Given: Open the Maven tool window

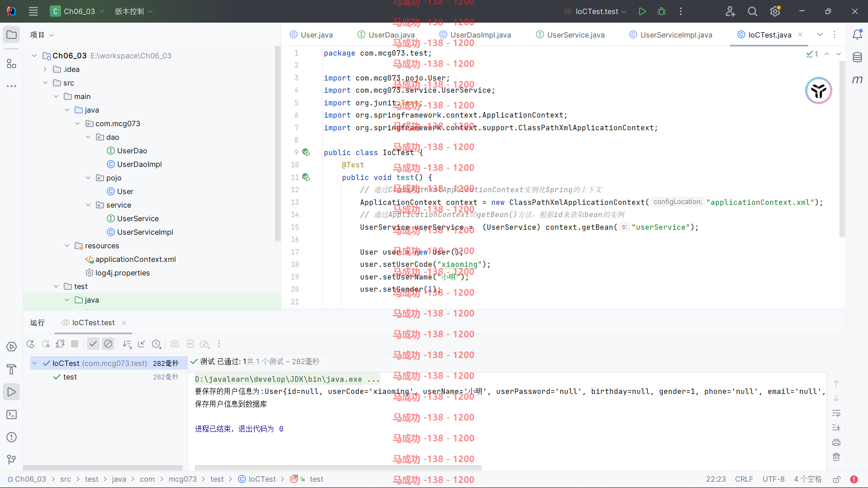Looking at the screenshot, I should 857,80.
